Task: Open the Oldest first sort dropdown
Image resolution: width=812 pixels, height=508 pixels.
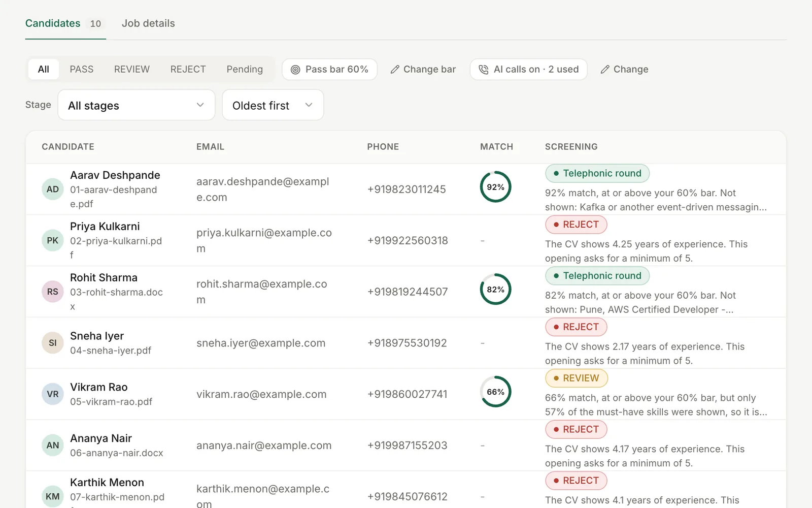Action: click(273, 105)
